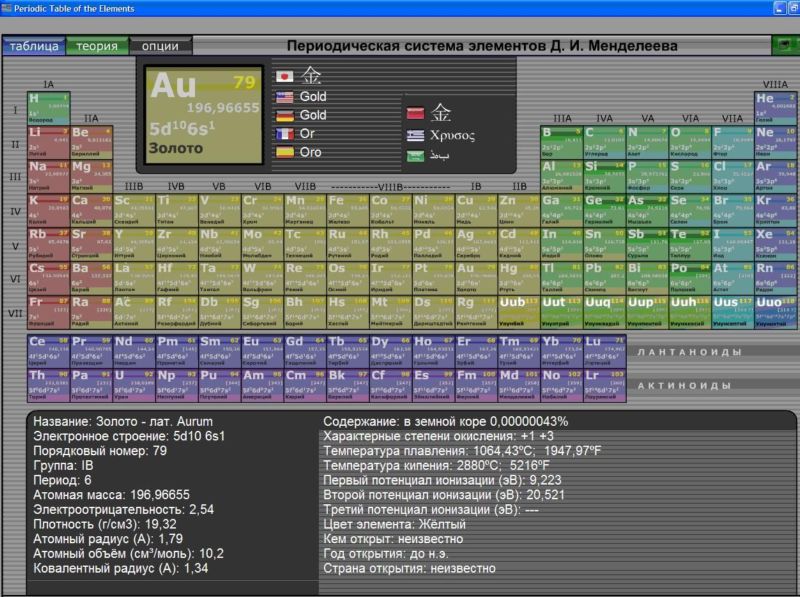Select the Radium (Ra) element cell
800x597 pixels.
[x=92, y=313]
